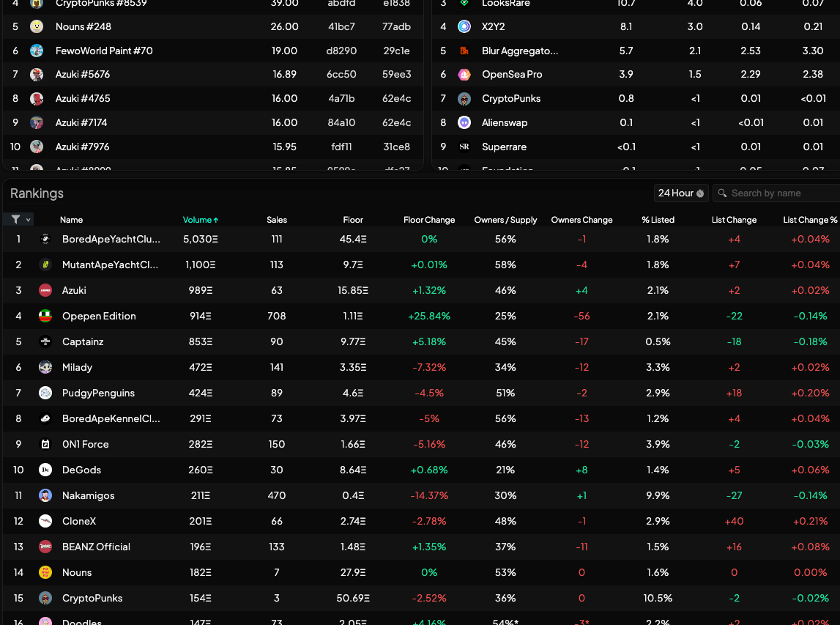Click the Milady 3.3% listed value
Image resolution: width=840 pixels, height=625 pixels.
point(658,367)
